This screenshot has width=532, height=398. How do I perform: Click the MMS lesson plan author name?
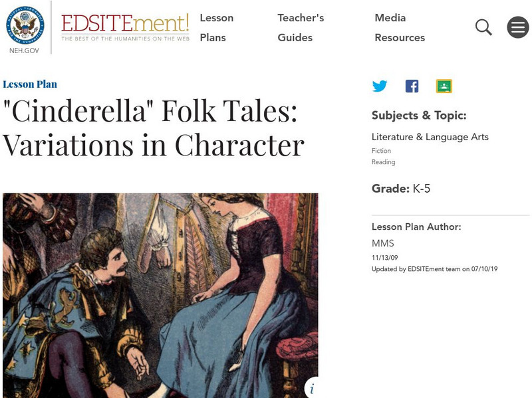coord(382,243)
